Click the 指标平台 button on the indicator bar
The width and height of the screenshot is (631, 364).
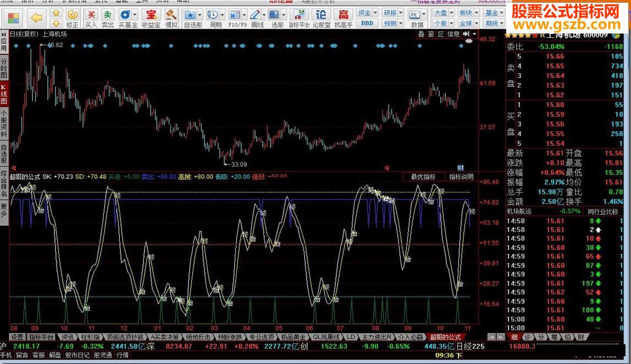[x=41, y=337]
